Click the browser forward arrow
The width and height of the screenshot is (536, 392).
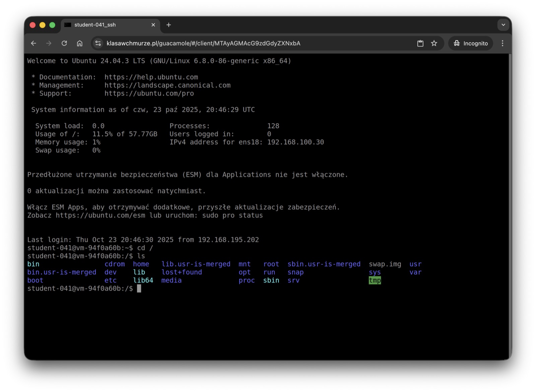click(x=49, y=43)
